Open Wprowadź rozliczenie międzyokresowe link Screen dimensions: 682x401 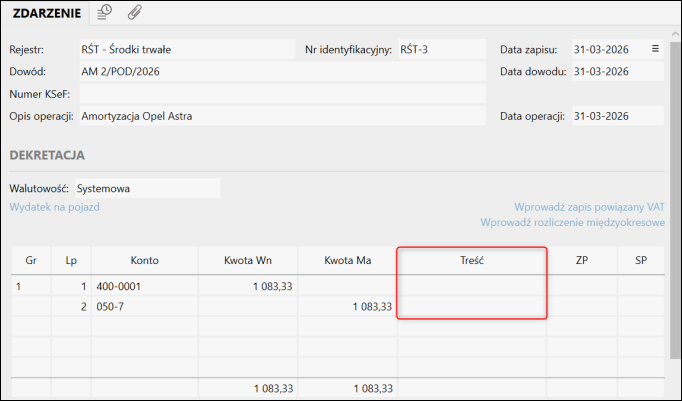(573, 222)
